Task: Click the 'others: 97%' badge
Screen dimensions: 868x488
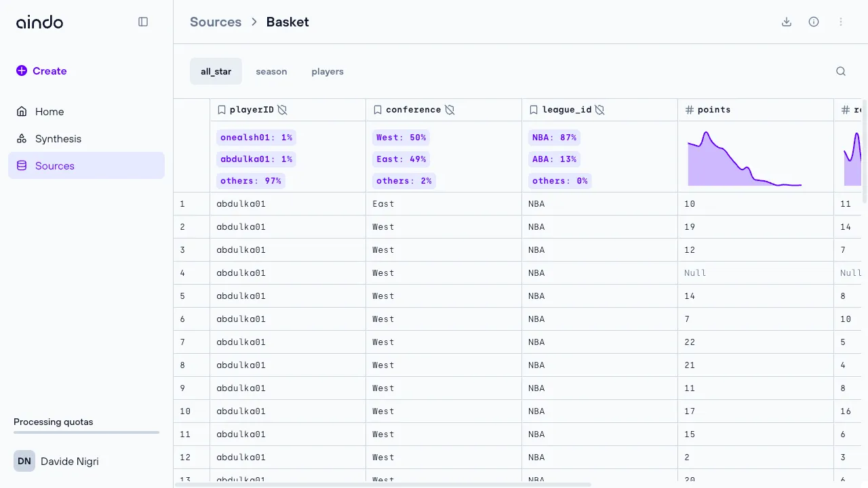Action: [251, 181]
